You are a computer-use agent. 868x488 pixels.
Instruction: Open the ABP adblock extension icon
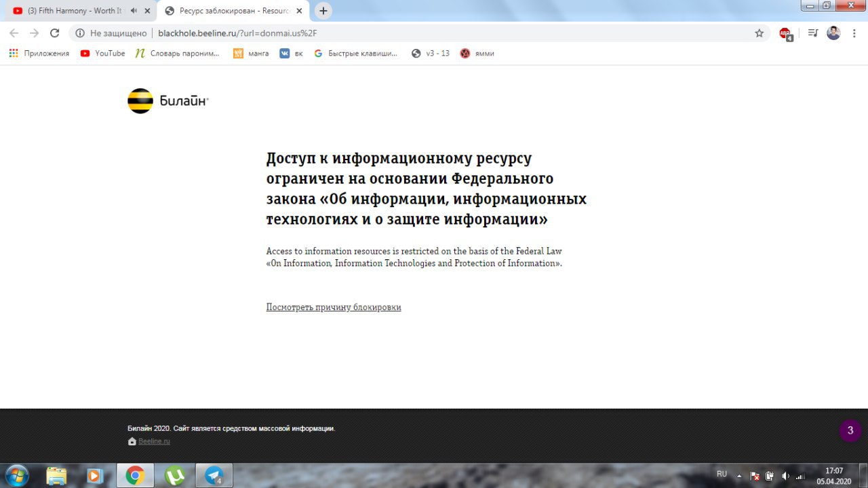click(x=785, y=33)
